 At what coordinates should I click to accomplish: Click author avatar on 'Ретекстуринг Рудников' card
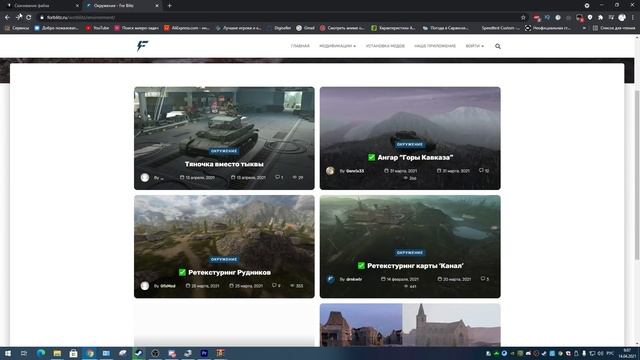pos(145,286)
